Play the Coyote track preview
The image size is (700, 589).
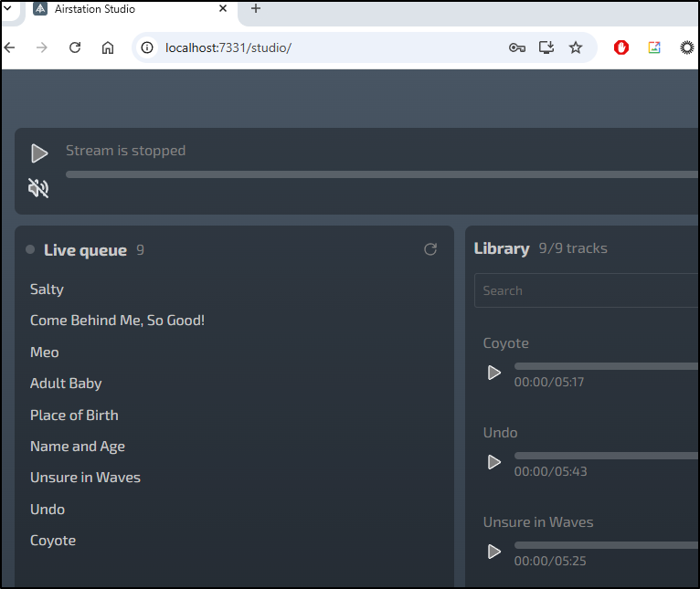[493, 373]
